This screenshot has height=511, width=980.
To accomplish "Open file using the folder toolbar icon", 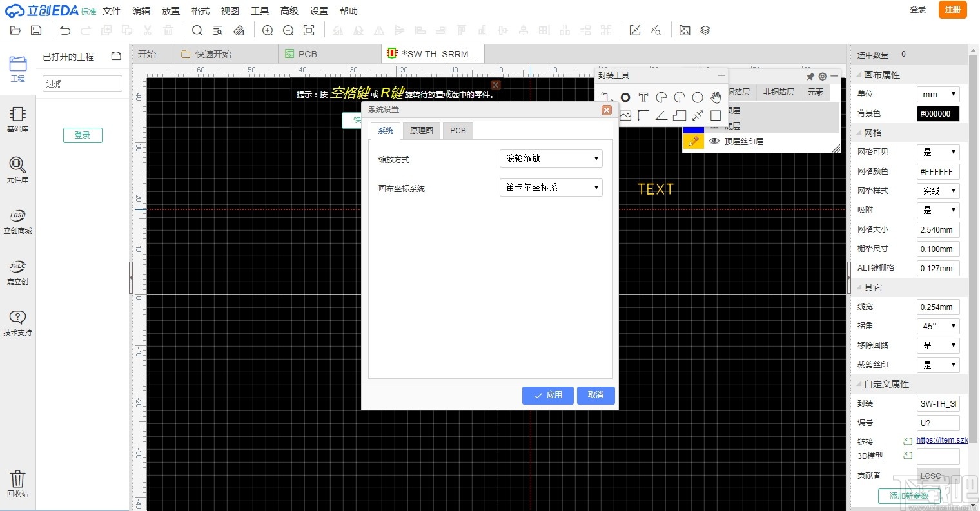I will click(x=15, y=30).
